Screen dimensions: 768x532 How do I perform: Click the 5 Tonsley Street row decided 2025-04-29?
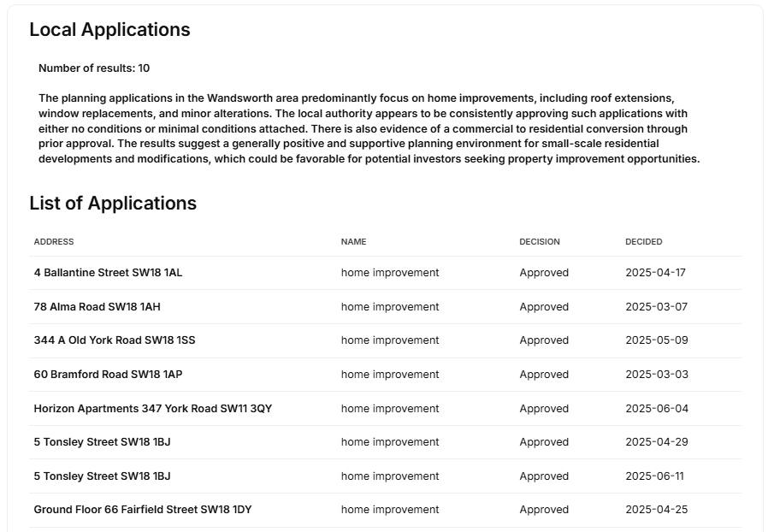point(385,442)
